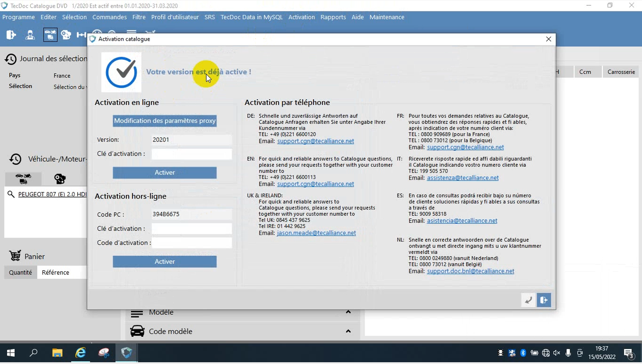Open FR support.cgn@tecalliance.net email link
Screen dimensions: 642x364
[x=465, y=147]
